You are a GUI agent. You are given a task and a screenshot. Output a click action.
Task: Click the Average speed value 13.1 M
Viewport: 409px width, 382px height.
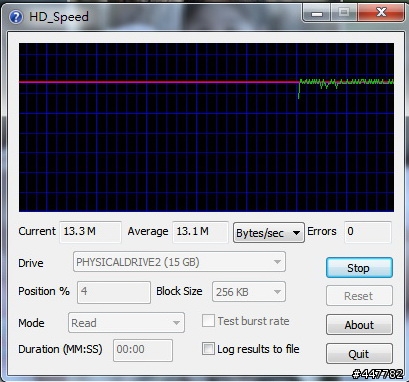(200, 232)
